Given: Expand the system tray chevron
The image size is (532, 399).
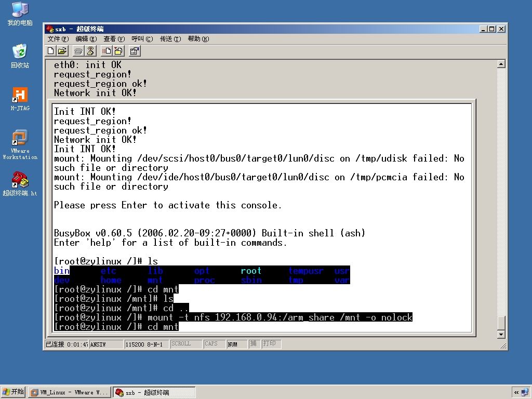Looking at the screenshot, I should pos(516,392).
